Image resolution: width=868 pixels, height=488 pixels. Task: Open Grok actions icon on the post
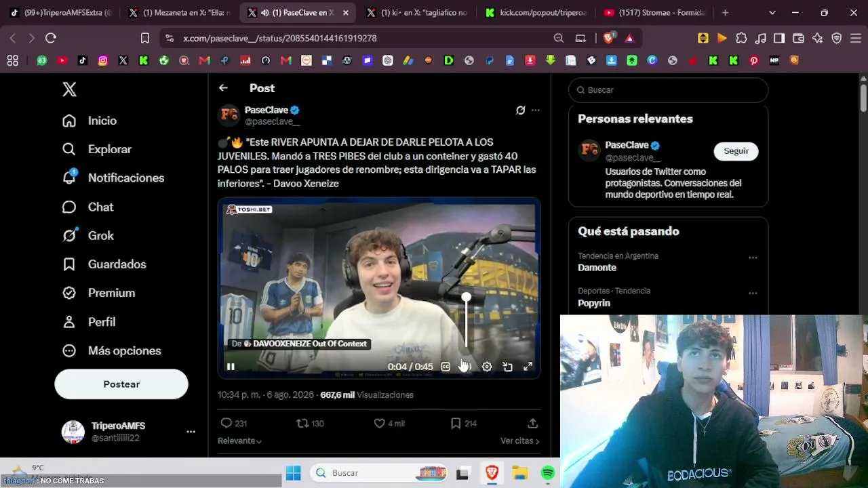(520, 110)
